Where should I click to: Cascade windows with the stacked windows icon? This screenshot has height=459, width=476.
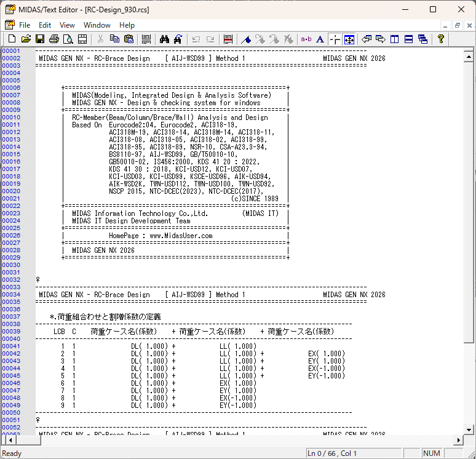422,39
